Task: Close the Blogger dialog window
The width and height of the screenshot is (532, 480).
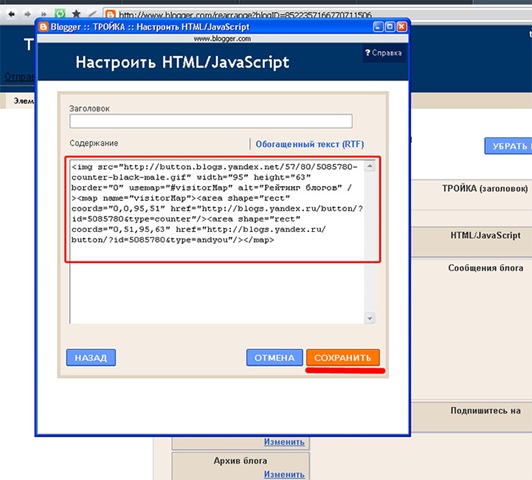Action: (402, 26)
